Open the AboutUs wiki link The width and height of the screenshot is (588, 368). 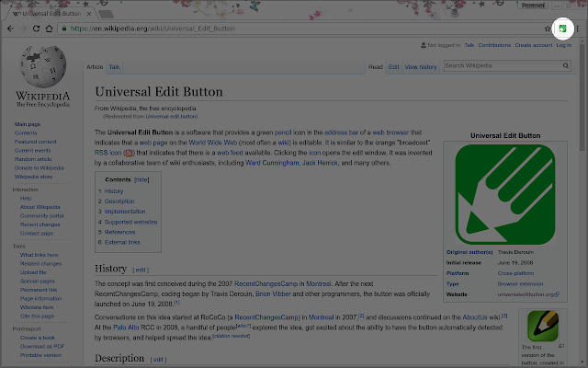coord(474,317)
